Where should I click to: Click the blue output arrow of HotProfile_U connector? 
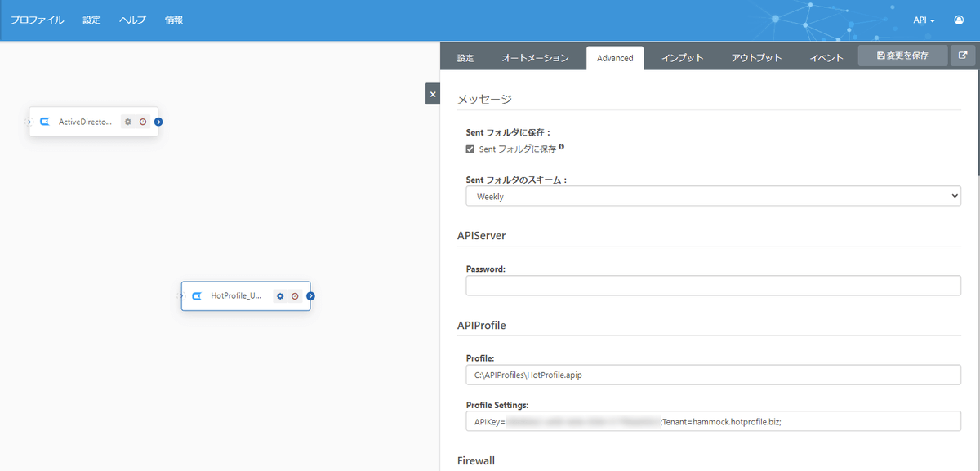(x=311, y=296)
